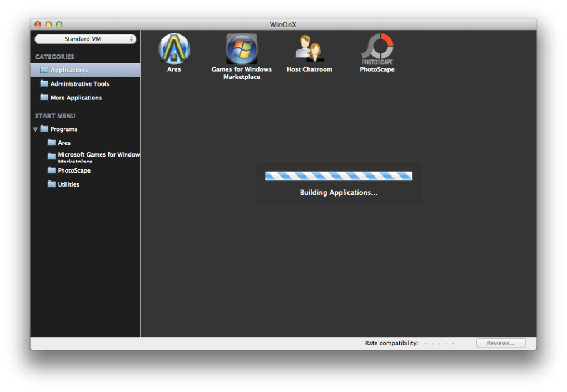Click the PhotoScape label under its icon
The height and width of the screenshot is (392, 567).
pos(377,69)
